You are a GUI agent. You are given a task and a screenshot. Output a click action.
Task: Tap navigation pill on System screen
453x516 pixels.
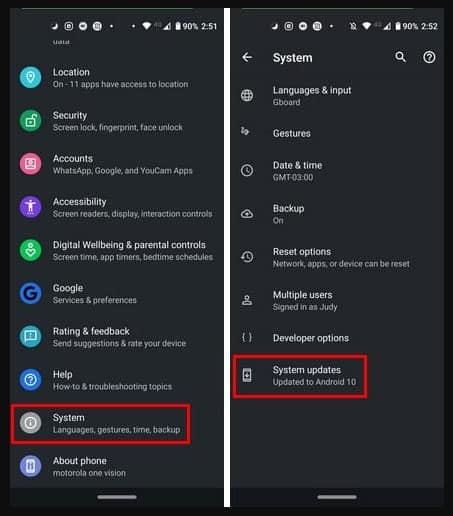tap(337, 497)
